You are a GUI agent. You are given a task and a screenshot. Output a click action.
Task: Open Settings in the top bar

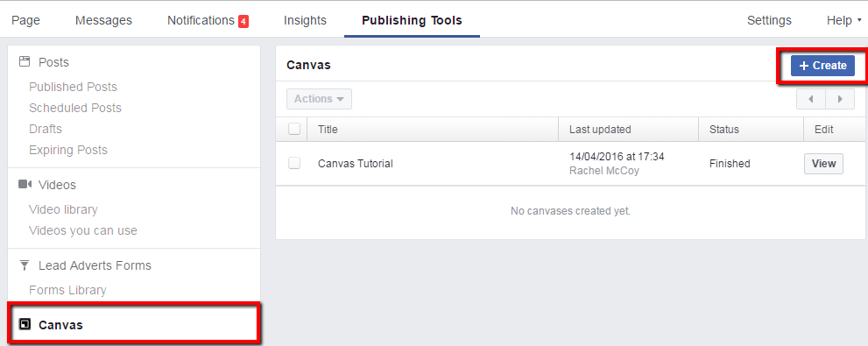769,20
